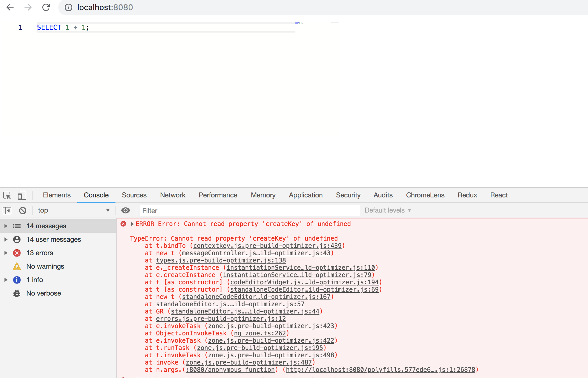588x378 pixels.
Task: Select the red errors icon row
Action: tap(17, 253)
